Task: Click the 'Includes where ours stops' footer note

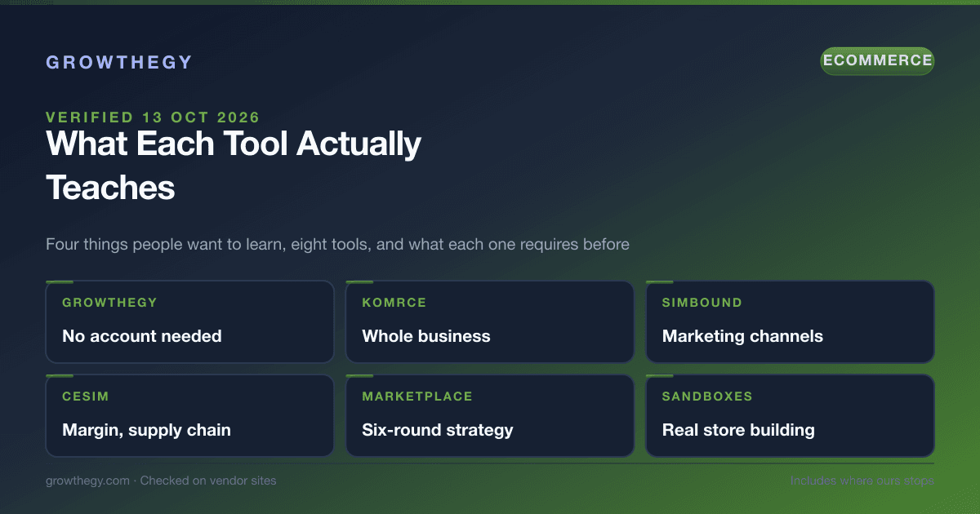Action: (862, 481)
